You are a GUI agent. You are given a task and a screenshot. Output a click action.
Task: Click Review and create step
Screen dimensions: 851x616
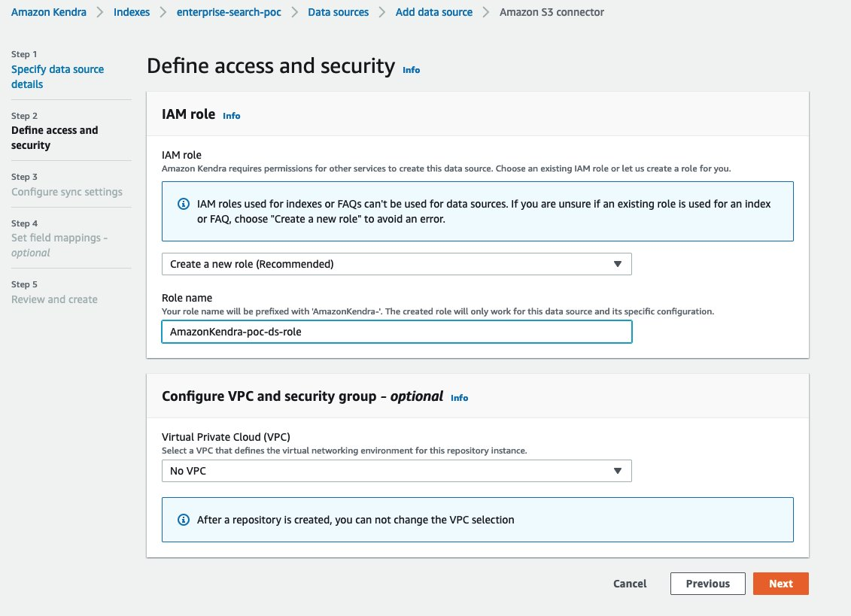pos(54,299)
